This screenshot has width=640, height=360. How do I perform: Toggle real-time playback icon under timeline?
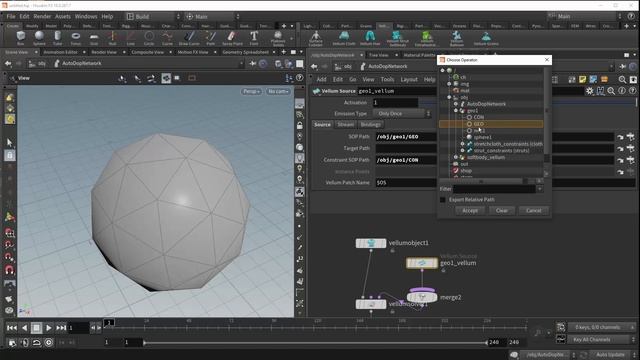49,342
